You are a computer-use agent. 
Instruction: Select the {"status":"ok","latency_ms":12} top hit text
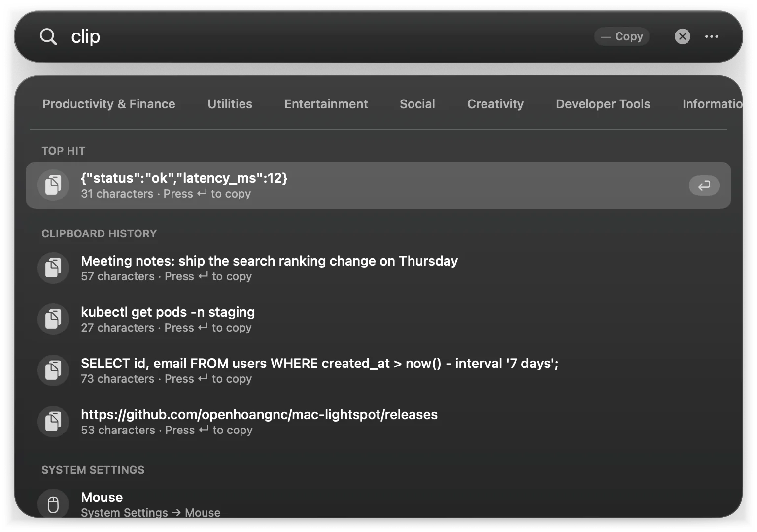tap(184, 178)
